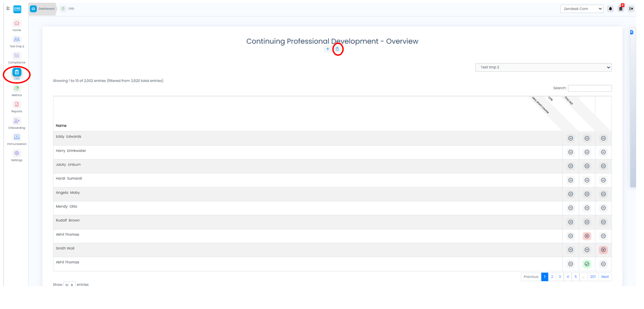Click Eddy Edwards' CPR status icon

(587, 139)
